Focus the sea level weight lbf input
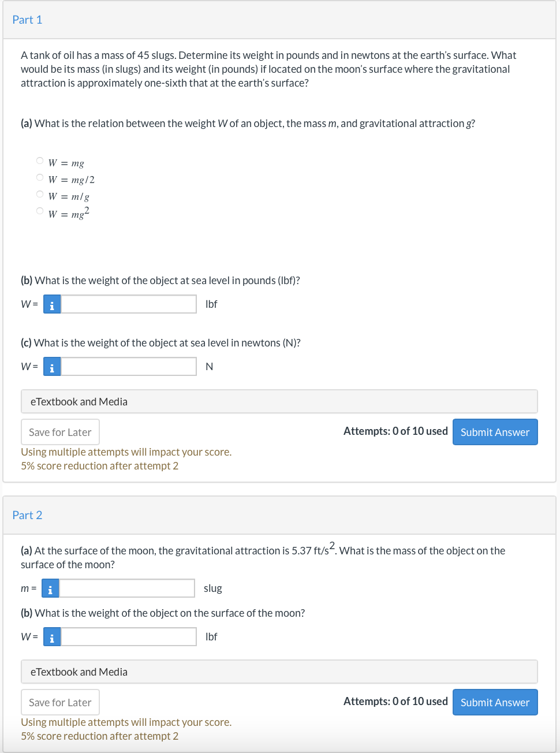The height and width of the screenshot is (753, 560). click(x=129, y=304)
